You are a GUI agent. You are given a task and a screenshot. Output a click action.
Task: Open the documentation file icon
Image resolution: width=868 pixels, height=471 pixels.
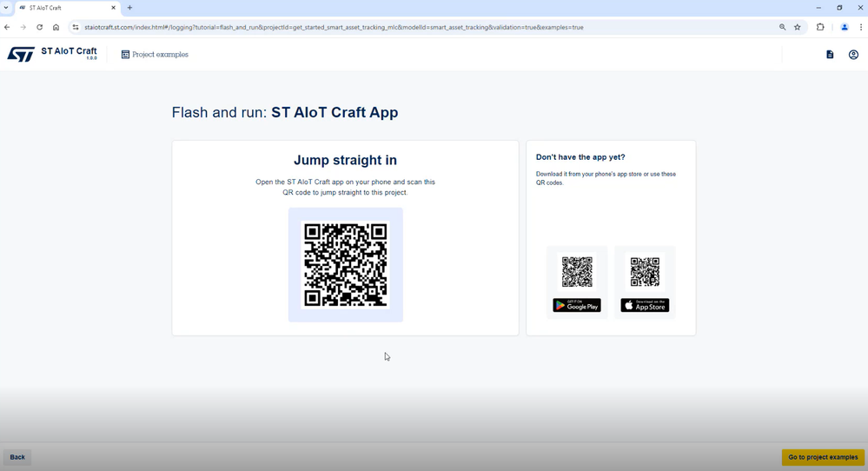tap(830, 54)
